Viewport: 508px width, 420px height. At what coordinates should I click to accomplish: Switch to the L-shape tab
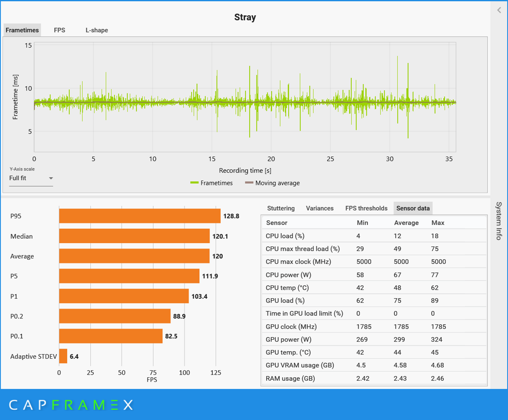coord(97,30)
